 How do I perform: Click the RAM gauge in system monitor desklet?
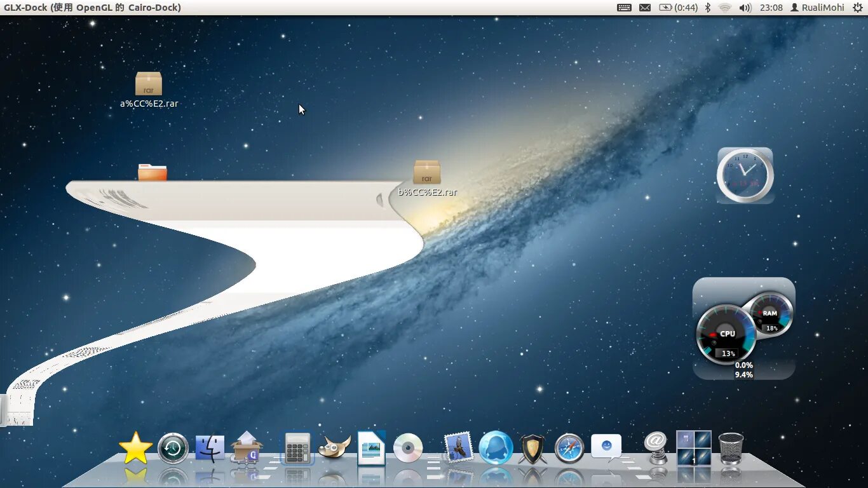pyautogui.click(x=771, y=315)
